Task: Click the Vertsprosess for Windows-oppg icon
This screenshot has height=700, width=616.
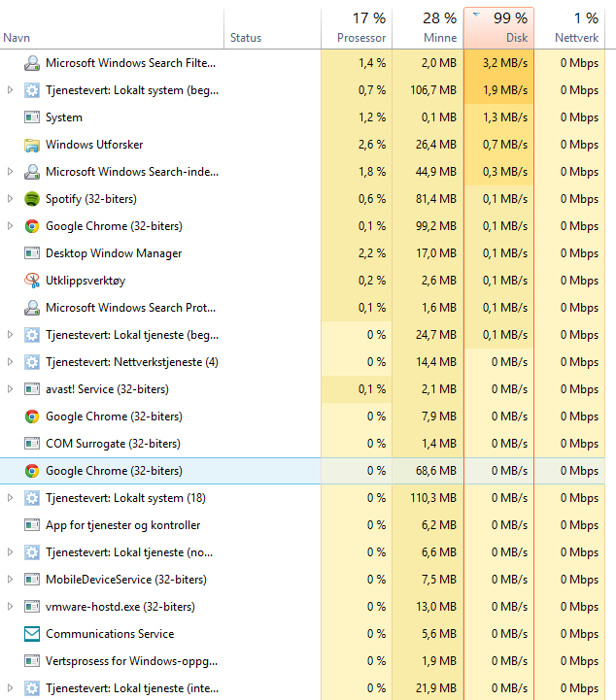Action: pos(32,661)
